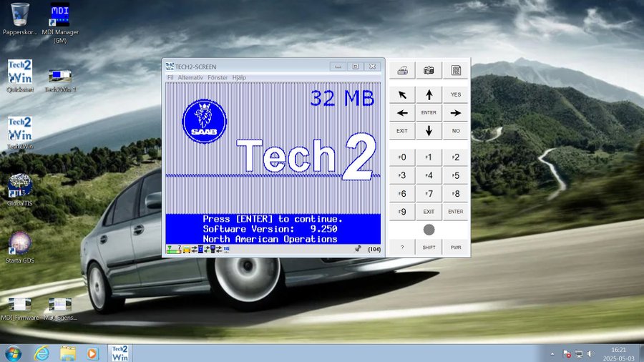
Task: Click ENTER in the function key row
Action: 456,212
